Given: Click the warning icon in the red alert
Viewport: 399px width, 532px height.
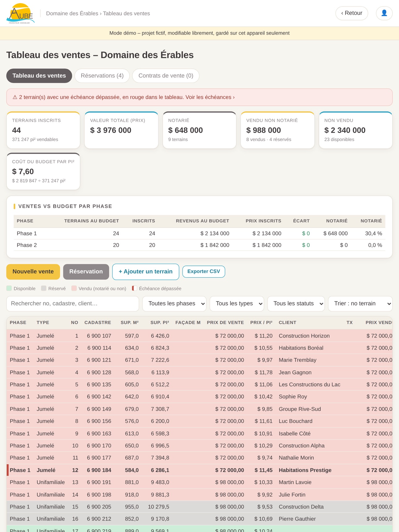Looking at the screenshot, I should 15,97.
